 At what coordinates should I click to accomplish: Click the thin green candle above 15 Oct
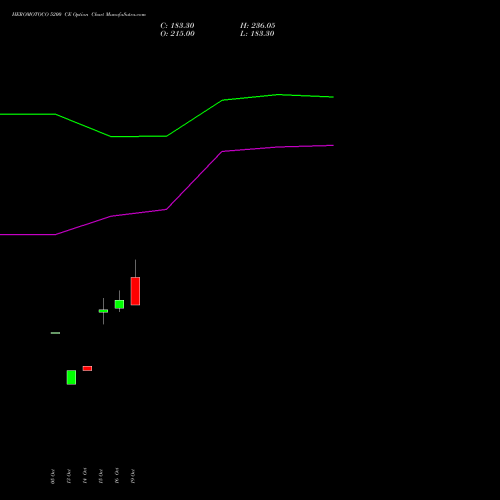point(103,311)
